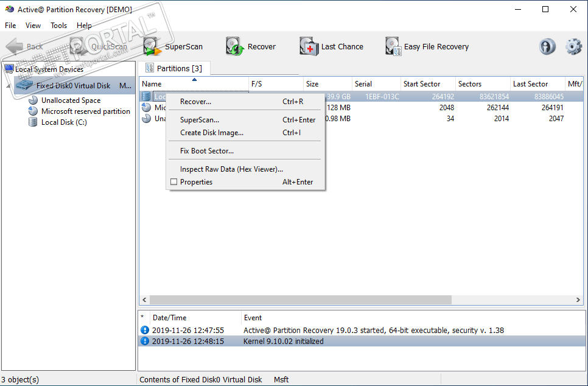The width and height of the screenshot is (588, 386).
Task: Open the View menu
Action: [33, 25]
